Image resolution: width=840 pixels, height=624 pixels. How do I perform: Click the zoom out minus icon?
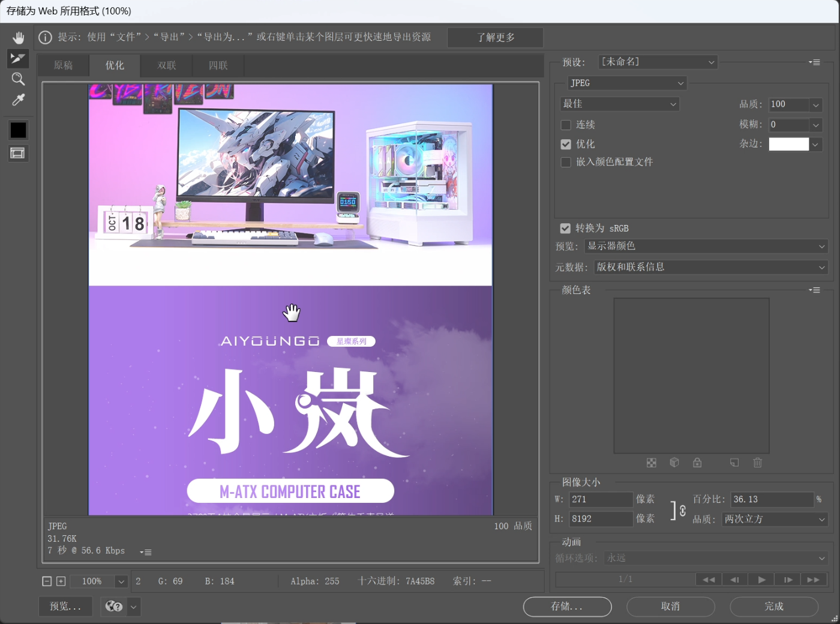click(x=47, y=581)
